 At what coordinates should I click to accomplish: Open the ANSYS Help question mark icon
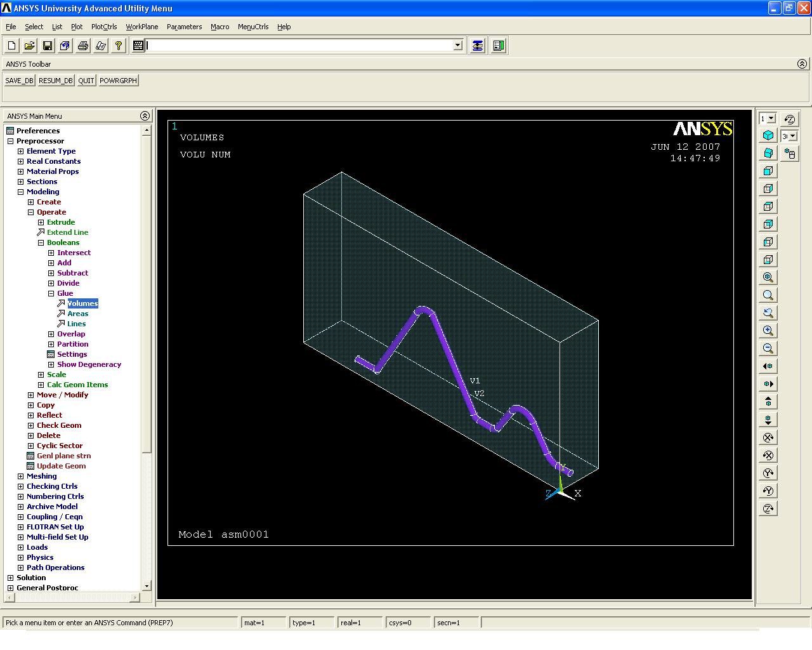[x=118, y=46]
